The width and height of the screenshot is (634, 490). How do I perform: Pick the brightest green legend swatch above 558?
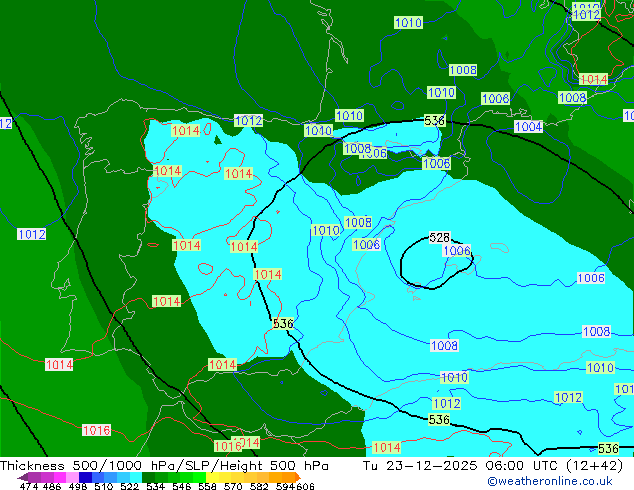[199, 477]
